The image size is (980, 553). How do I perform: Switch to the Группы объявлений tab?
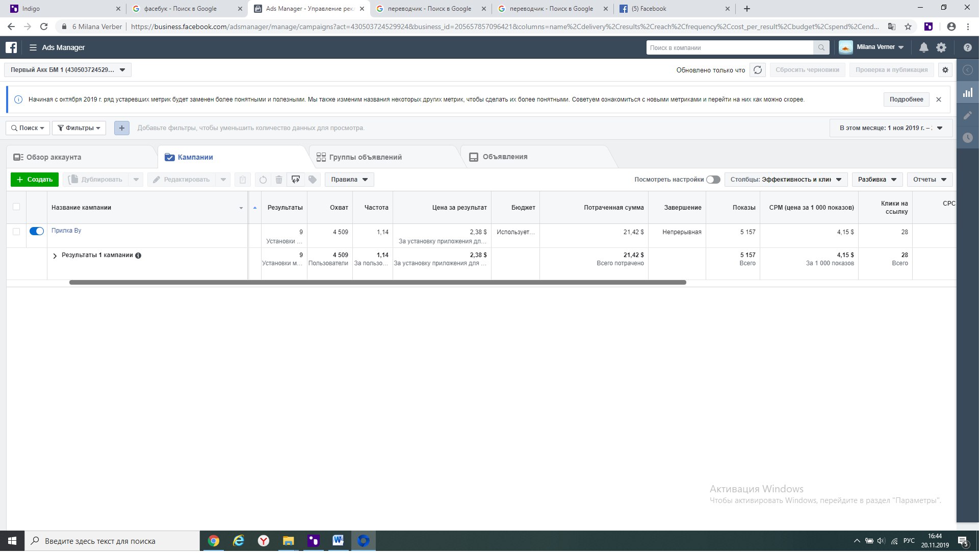(385, 157)
